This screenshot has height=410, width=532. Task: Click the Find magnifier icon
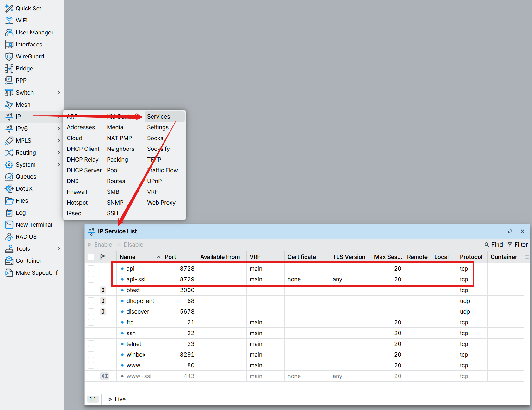(x=487, y=245)
